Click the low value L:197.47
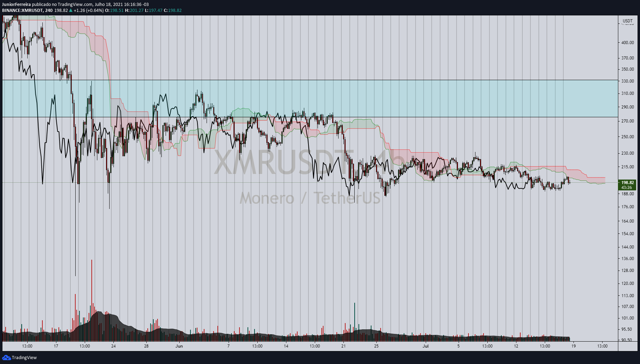 154,10
